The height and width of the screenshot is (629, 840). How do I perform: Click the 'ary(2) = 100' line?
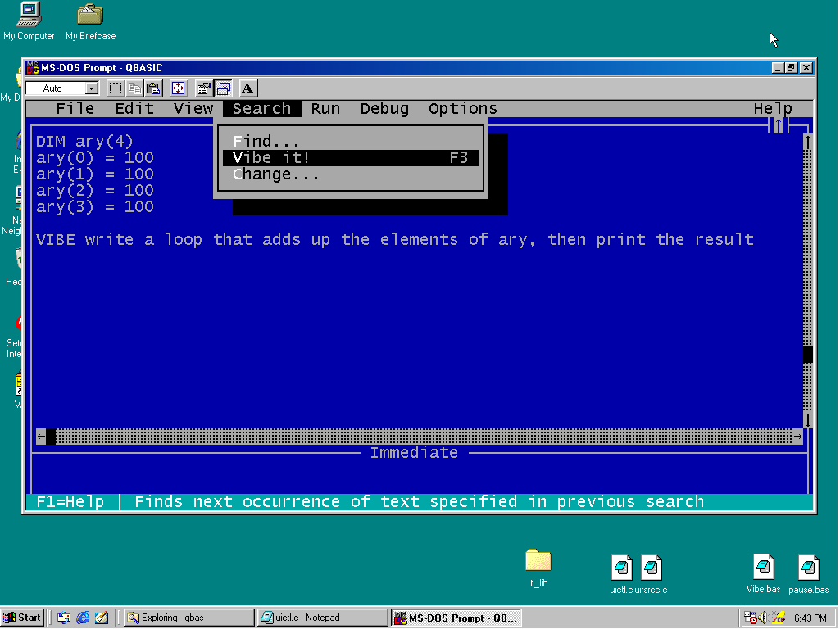pos(95,191)
